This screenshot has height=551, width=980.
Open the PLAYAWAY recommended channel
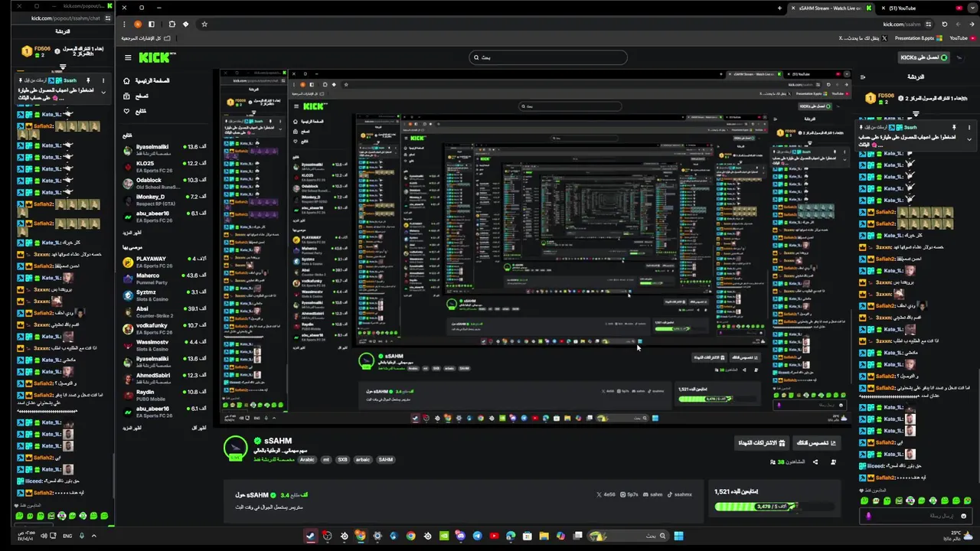165,262
